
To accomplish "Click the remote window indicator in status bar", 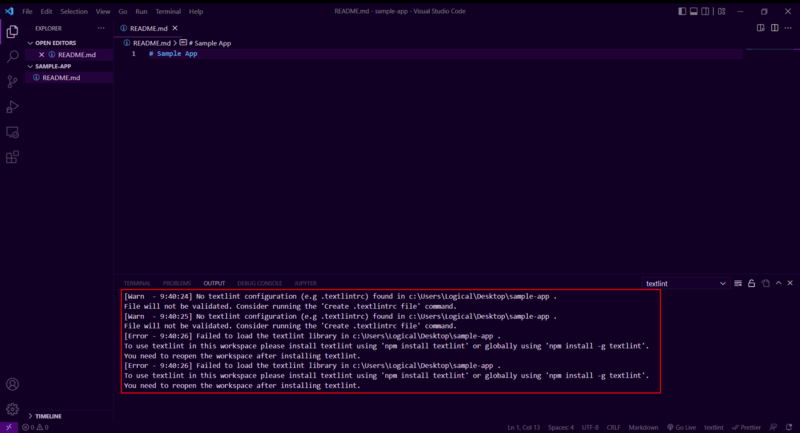I will (9, 427).
